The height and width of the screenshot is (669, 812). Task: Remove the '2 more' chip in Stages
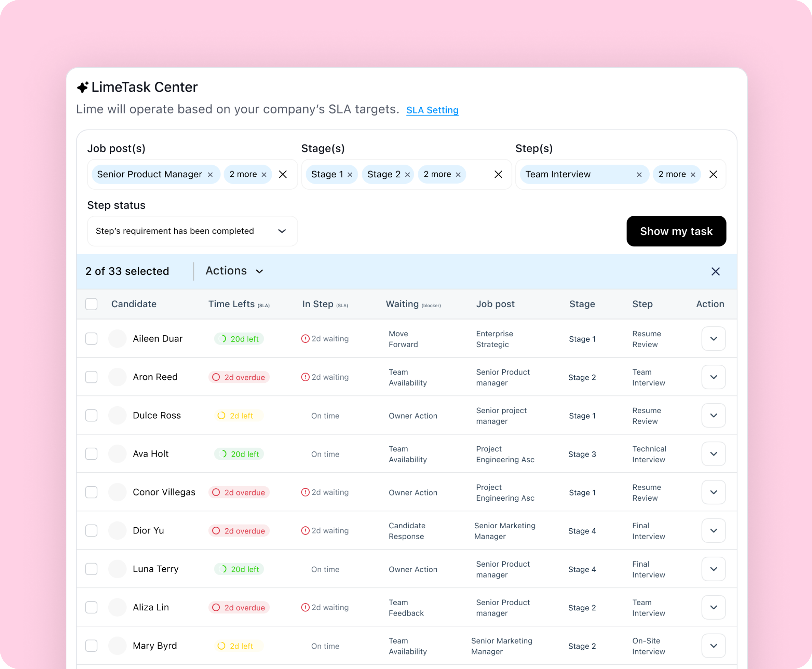pos(458,175)
